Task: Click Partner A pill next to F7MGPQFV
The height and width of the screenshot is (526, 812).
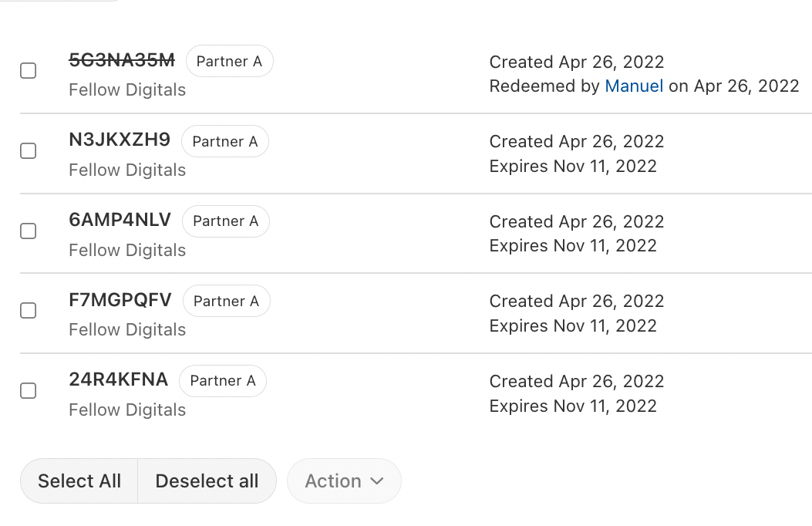Action: (x=226, y=302)
